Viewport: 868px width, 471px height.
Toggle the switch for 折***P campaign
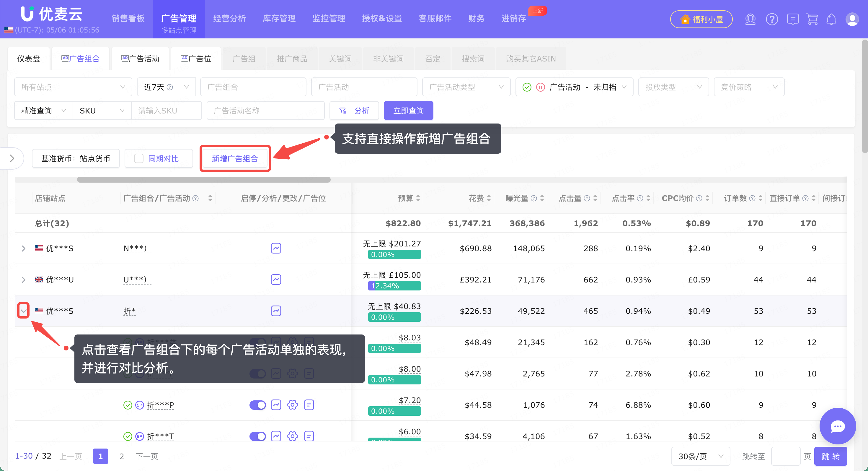[257, 405]
